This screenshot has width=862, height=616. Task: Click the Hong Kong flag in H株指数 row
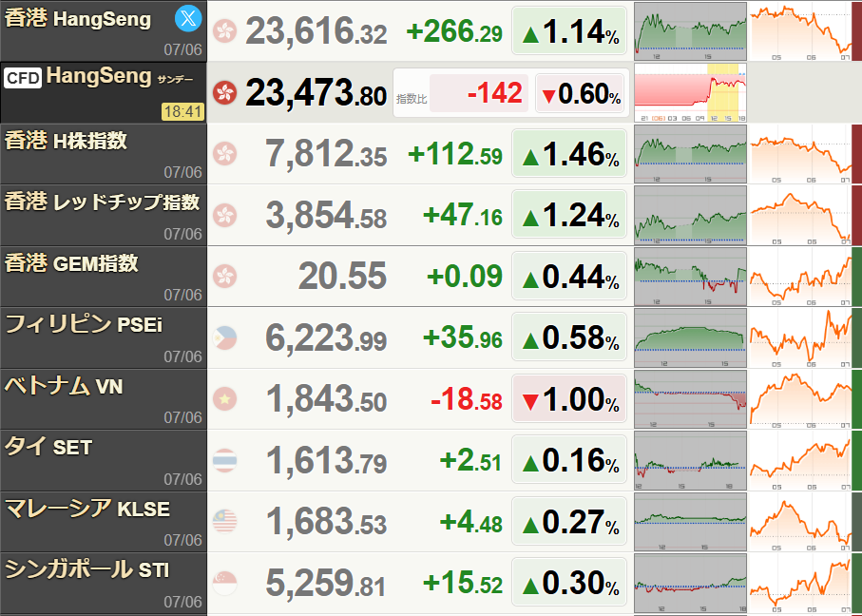[x=225, y=153]
